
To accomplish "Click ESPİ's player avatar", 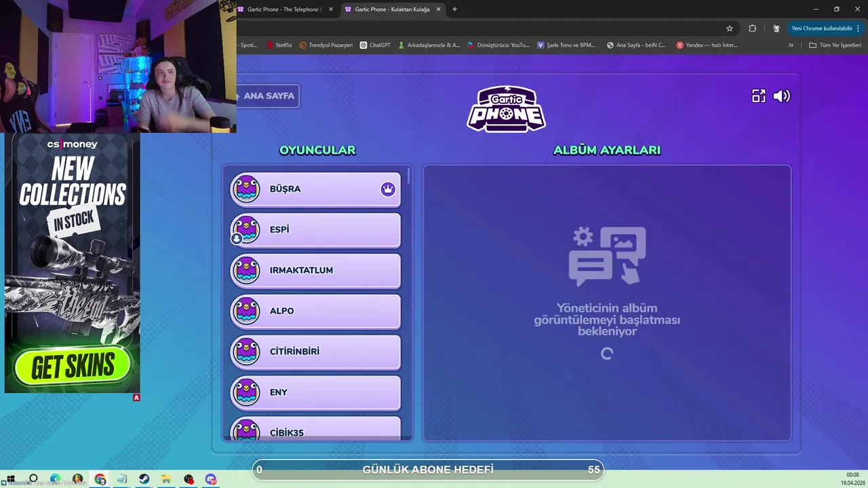I will [246, 230].
